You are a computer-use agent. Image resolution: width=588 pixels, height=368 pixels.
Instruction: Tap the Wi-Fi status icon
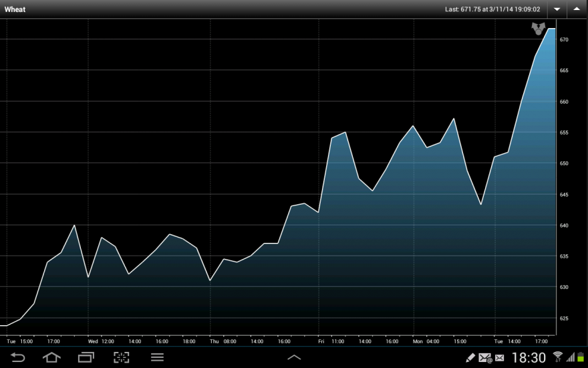(x=558, y=357)
